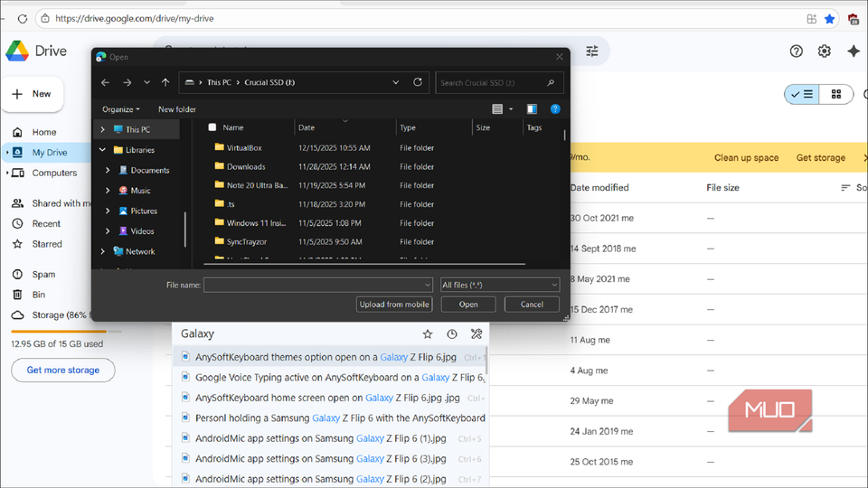Click Get storage in yellow banner
The height and width of the screenshot is (488, 868).
820,157
